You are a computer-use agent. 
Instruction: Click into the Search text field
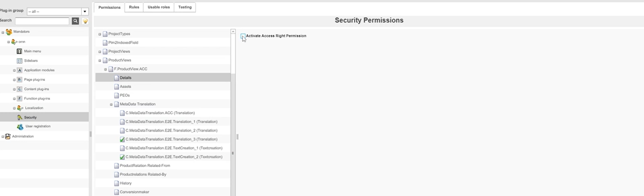[x=42, y=21]
